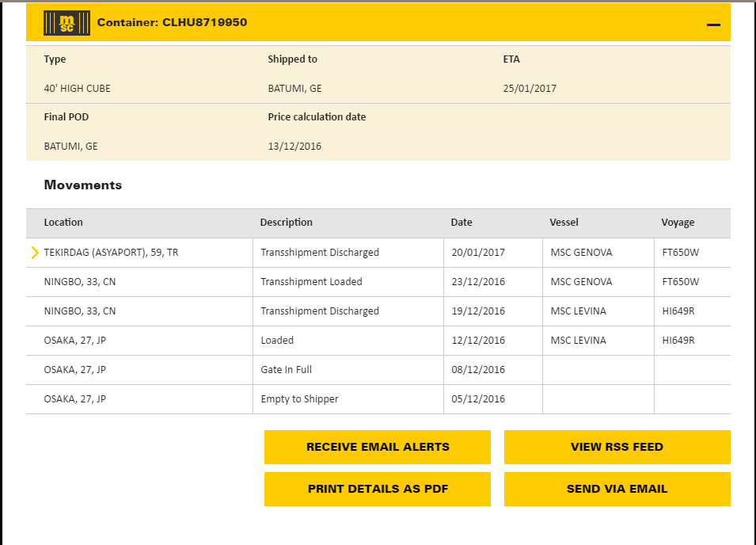Click the Transshipment Loaded description cell
This screenshot has height=545, width=756.
312,282
